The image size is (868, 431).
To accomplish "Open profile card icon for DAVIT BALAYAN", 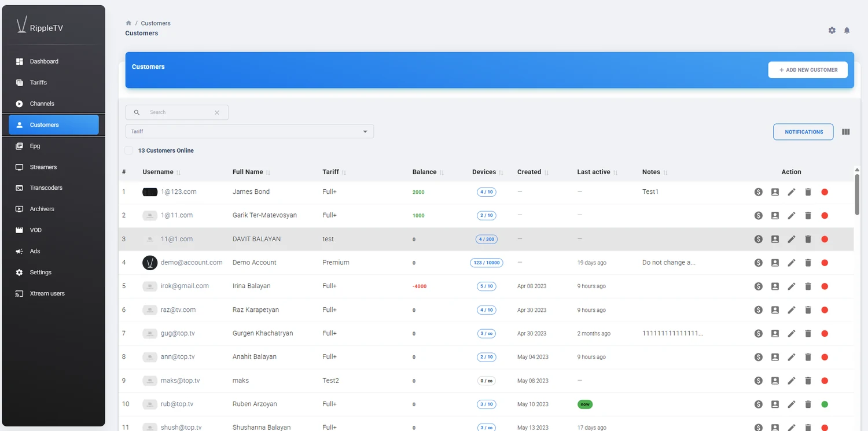I will tap(775, 240).
